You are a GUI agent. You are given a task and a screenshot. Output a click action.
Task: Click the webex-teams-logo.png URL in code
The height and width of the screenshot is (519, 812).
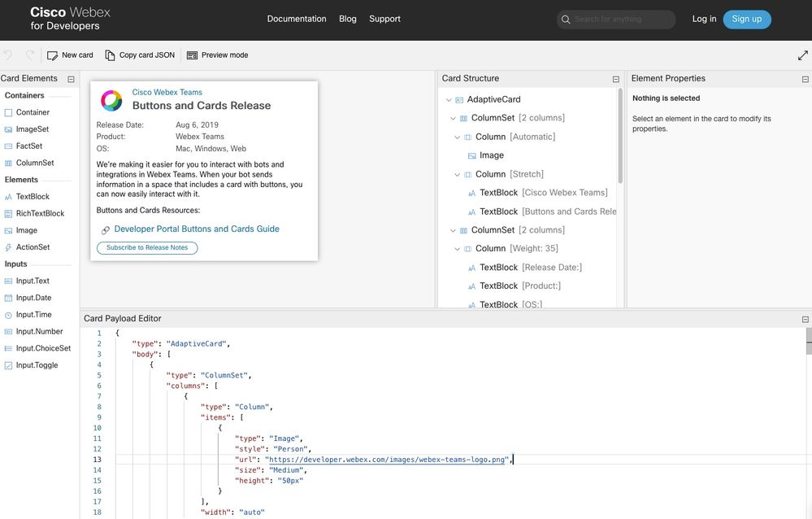coord(386,460)
